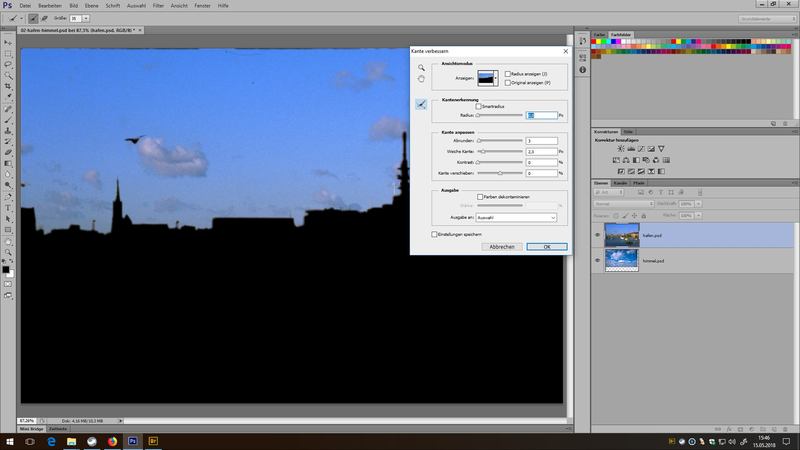
Task: Enable the Smartradius checkbox
Action: [480, 106]
